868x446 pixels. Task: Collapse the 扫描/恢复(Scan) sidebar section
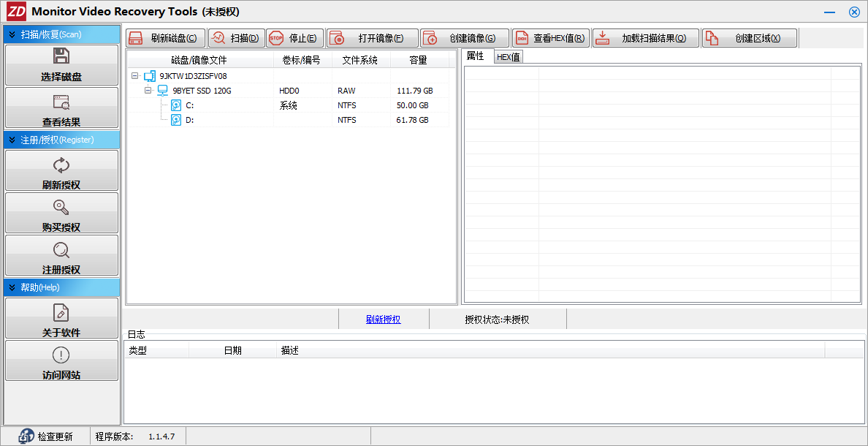point(12,34)
